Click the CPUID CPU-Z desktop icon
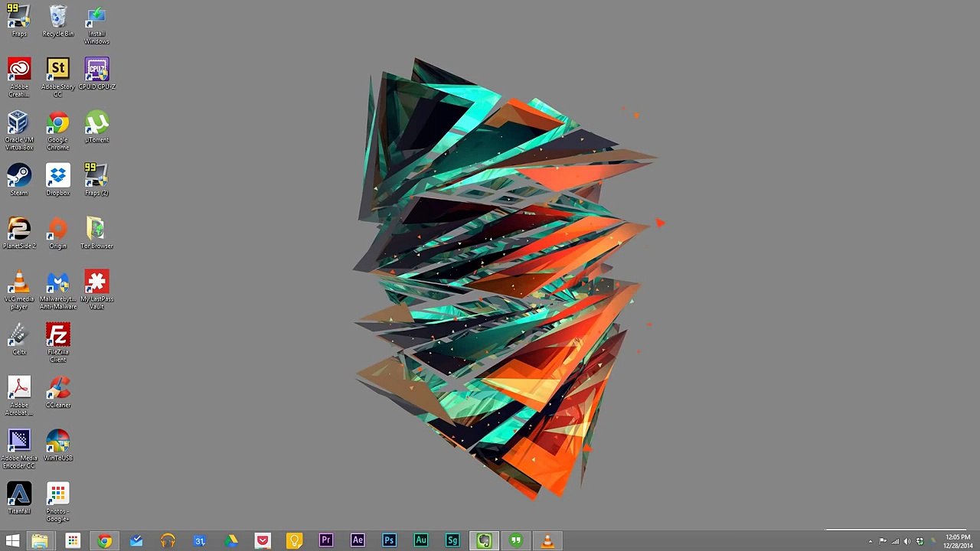 (x=96, y=73)
